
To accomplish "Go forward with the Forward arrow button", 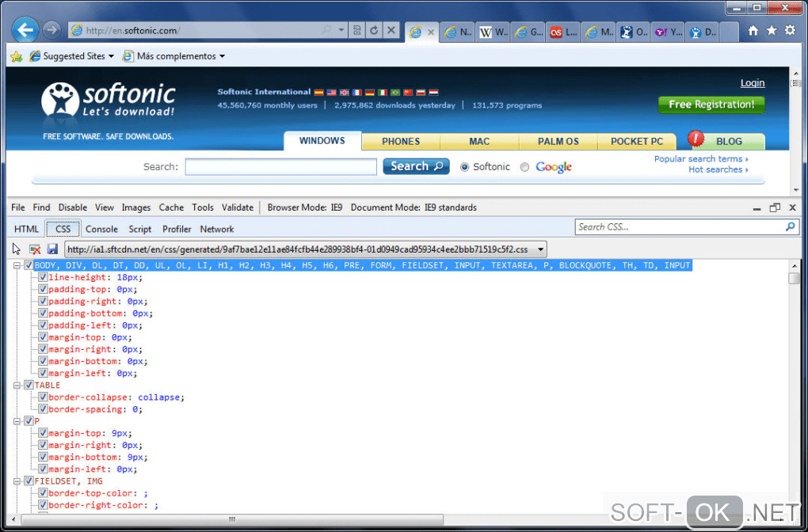I will pos(51,30).
